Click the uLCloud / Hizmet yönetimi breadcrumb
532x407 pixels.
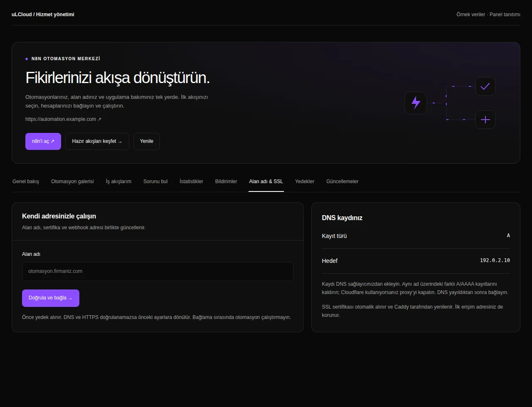[43, 15]
